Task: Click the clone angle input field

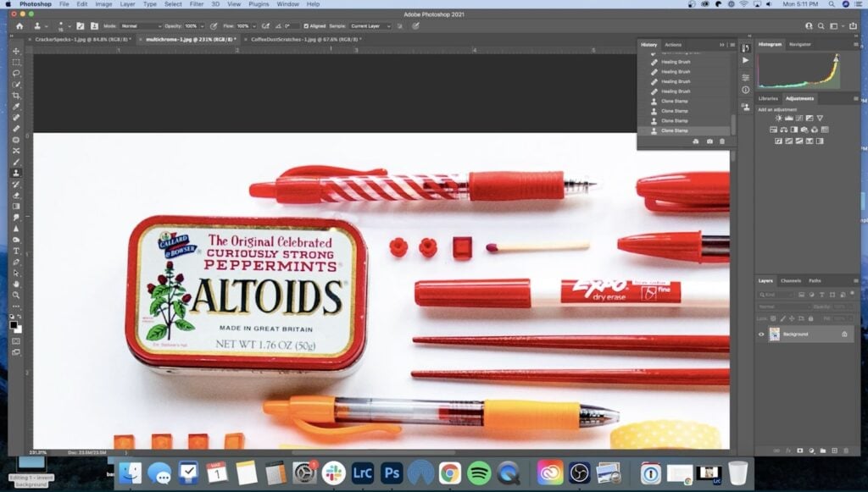Action: (x=290, y=26)
